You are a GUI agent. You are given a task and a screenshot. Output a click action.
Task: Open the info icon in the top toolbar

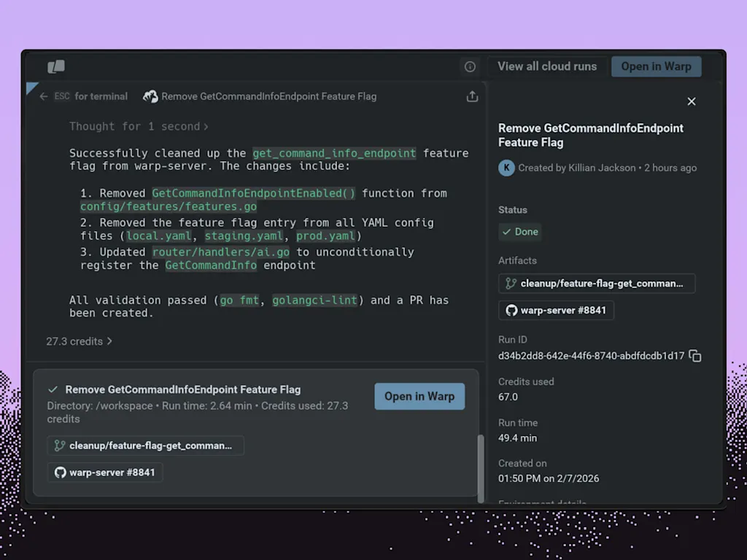point(470,66)
